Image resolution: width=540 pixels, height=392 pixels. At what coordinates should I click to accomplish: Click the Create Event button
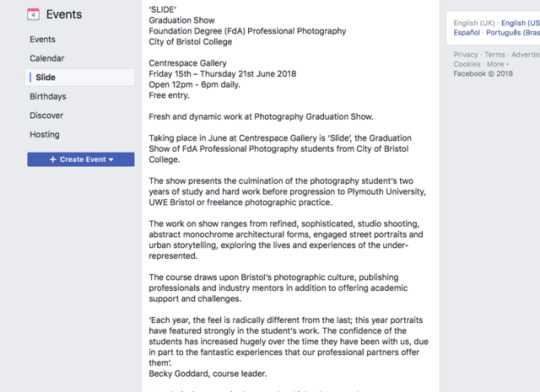point(81,159)
